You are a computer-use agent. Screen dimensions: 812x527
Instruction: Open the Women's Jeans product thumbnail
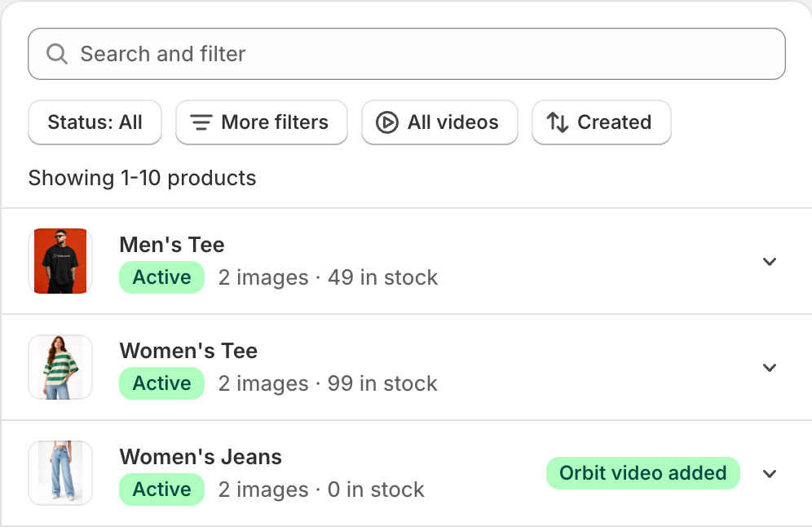(60, 473)
